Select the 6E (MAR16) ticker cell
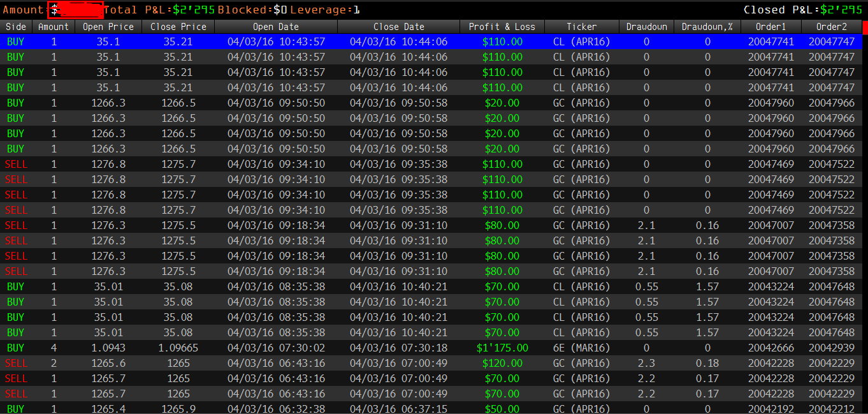Screen dimensions: 868x414 click(582, 348)
